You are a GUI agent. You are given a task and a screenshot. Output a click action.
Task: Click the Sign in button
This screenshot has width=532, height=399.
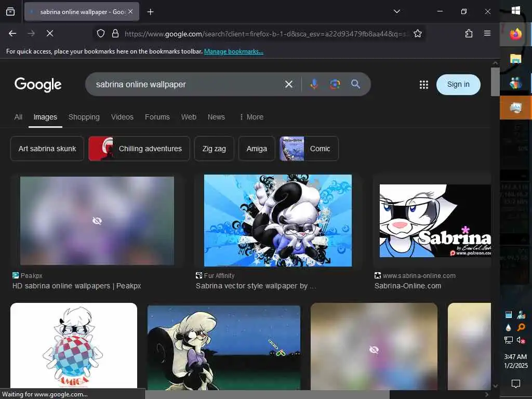pyautogui.click(x=458, y=85)
